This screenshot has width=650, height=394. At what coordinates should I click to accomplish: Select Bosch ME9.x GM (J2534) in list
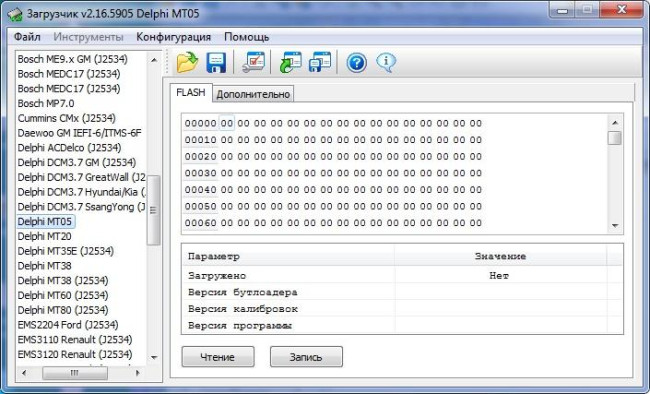[x=73, y=59]
